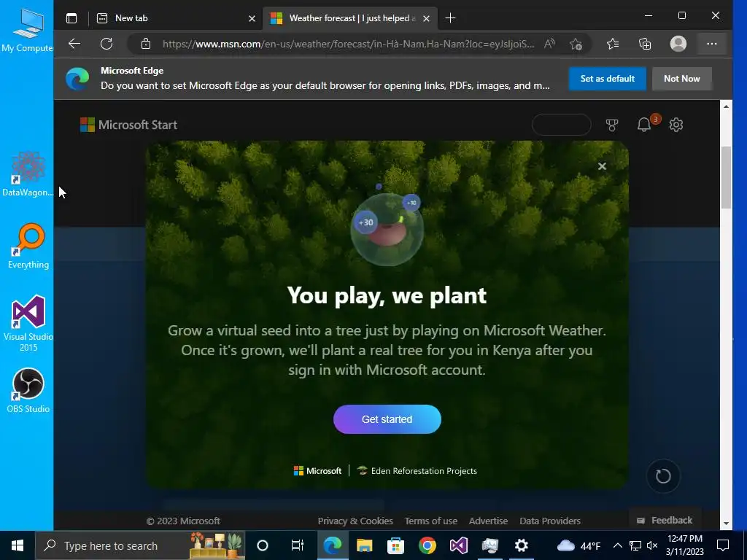Open the Action Center notifications
The image size is (747, 560).
[723, 545]
